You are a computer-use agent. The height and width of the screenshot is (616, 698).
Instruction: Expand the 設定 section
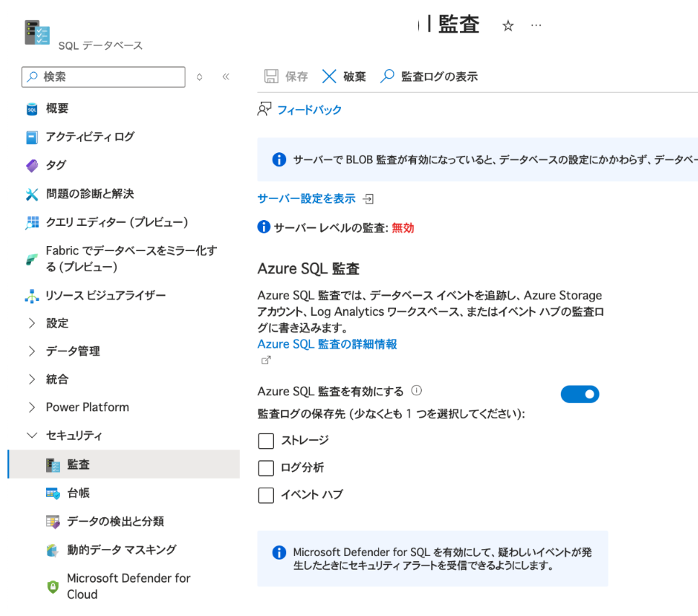pyautogui.click(x=32, y=323)
